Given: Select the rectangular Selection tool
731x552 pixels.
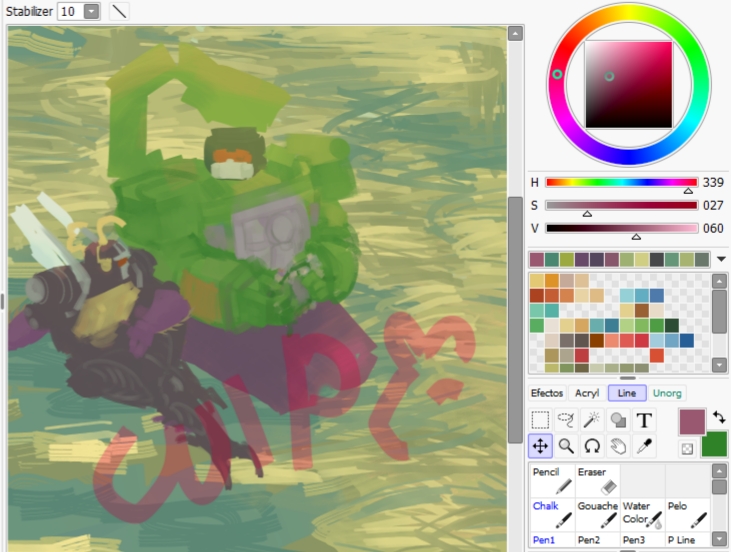Looking at the screenshot, I should (540, 421).
